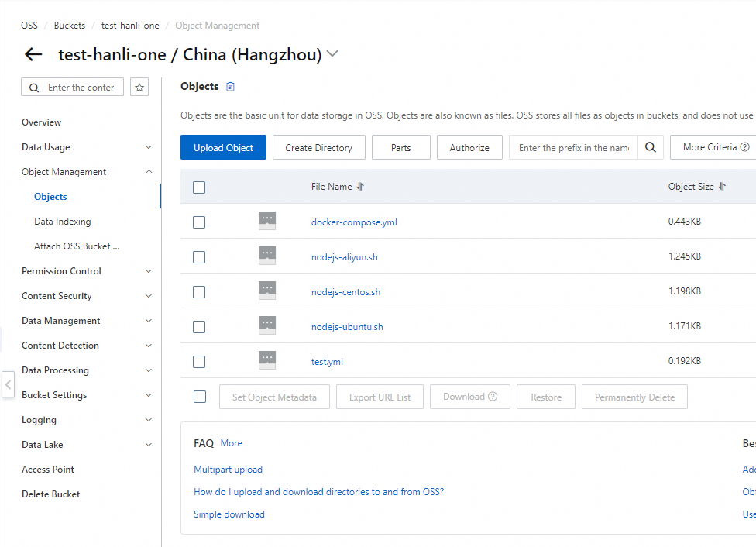756x547 pixels.
Task: Click the Restore button
Action: tap(546, 397)
